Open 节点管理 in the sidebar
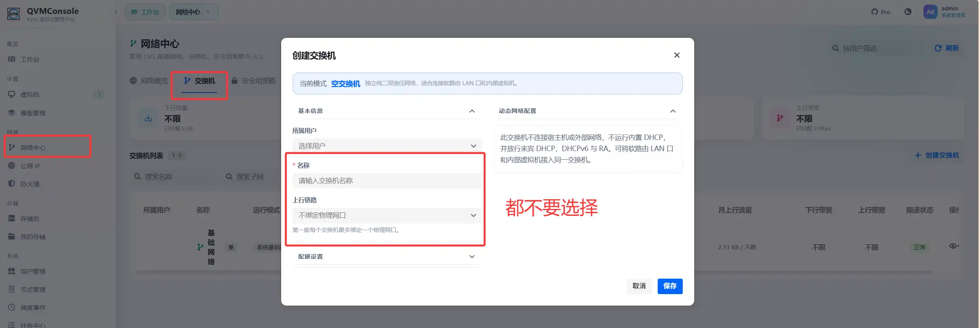The width and height of the screenshot is (980, 328). pos(33,289)
